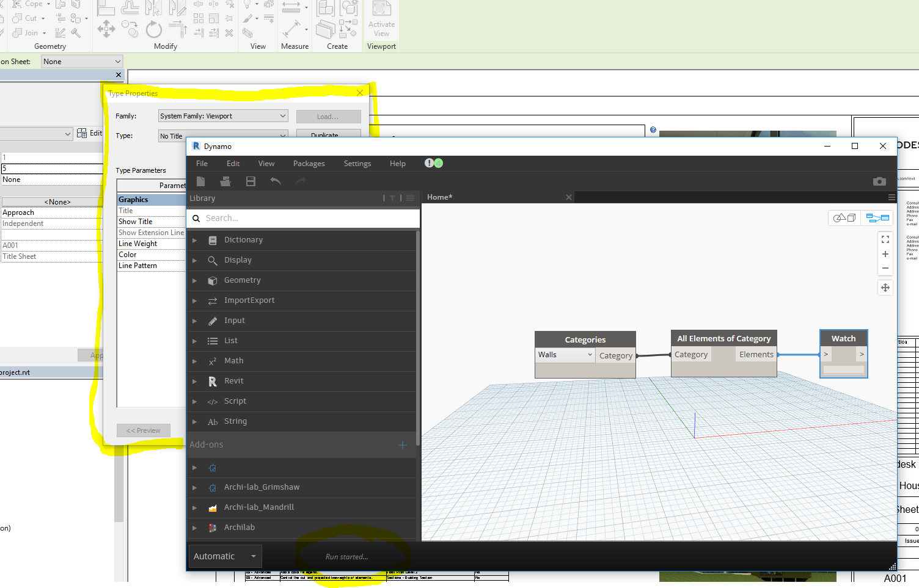Select the Home workspace tab
This screenshot has height=588, width=919.
pyautogui.click(x=439, y=197)
